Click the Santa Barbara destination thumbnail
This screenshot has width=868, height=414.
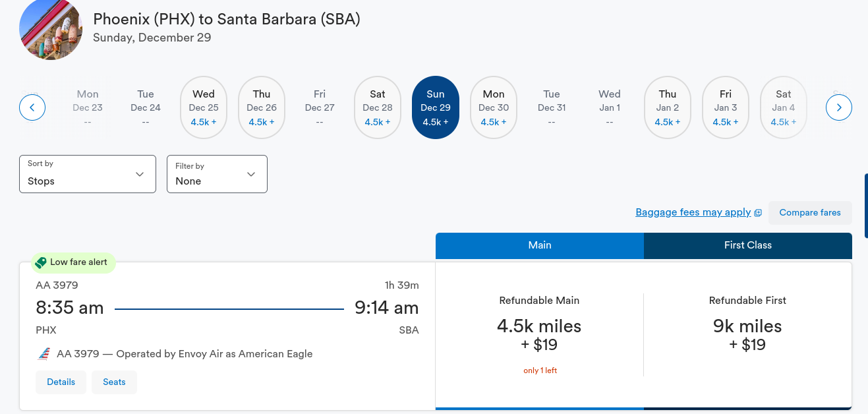51,29
